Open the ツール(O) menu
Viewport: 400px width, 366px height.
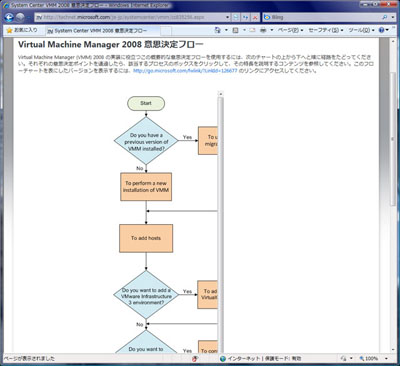tap(361, 30)
